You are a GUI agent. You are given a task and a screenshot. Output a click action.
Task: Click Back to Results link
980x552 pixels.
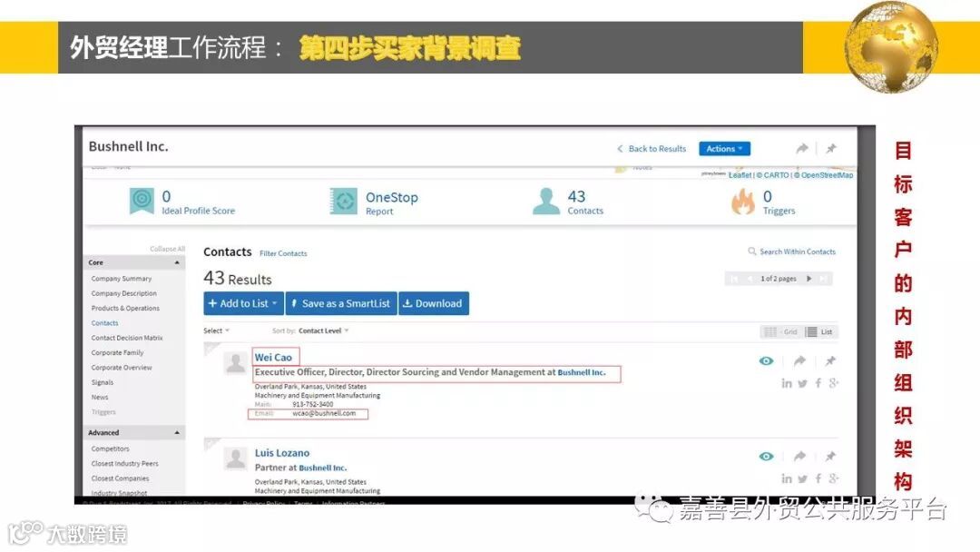(652, 149)
